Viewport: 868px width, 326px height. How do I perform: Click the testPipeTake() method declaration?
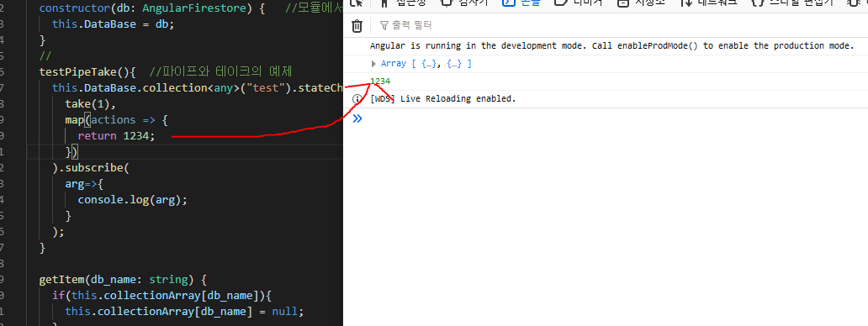click(87, 71)
